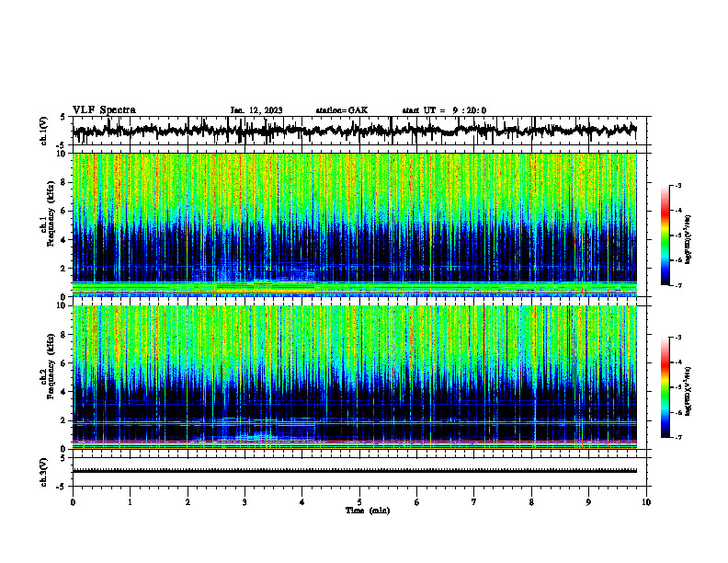Click the date "Jan. 12, 2023" in header
Viewport: 728px width, 563px height.
pyautogui.click(x=256, y=110)
